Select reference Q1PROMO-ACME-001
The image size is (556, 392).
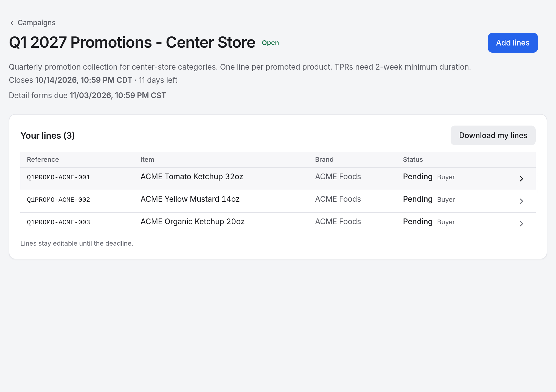pyautogui.click(x=58, y=177)
